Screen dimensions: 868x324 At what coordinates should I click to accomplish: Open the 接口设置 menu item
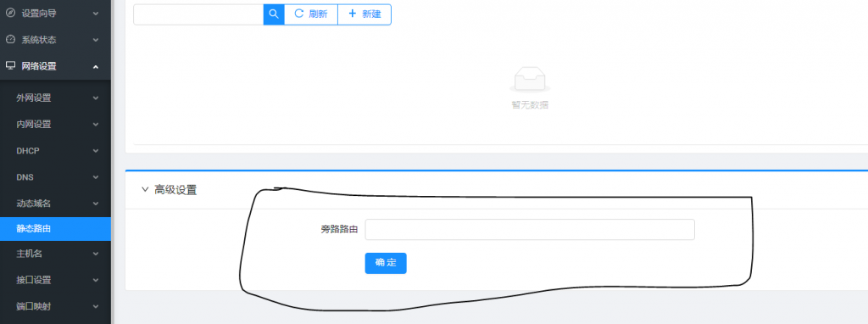click(55, 280)
